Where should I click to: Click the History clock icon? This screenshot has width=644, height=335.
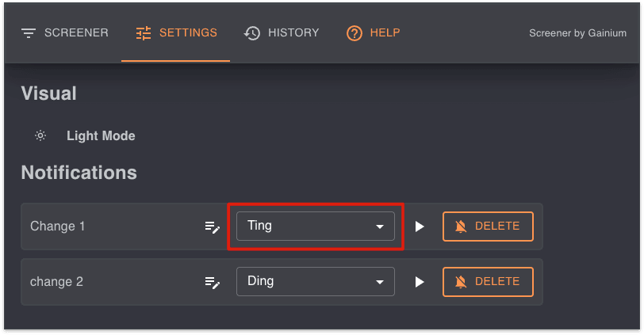click(x=252, y=33)
